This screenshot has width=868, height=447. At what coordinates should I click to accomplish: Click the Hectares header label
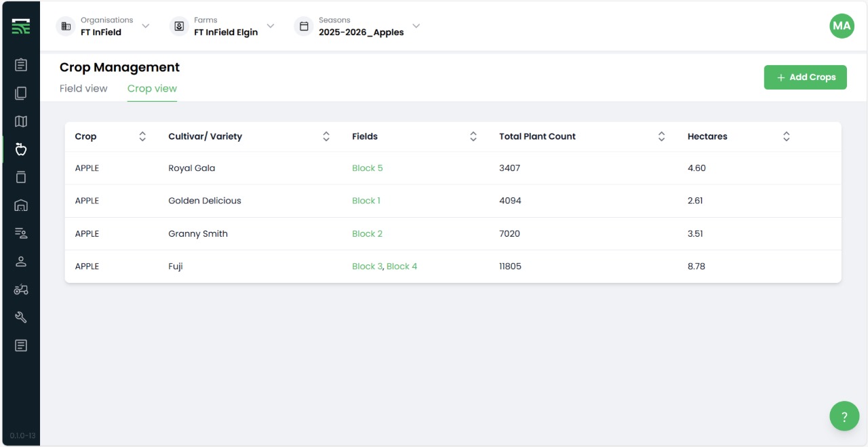[707, 136]
